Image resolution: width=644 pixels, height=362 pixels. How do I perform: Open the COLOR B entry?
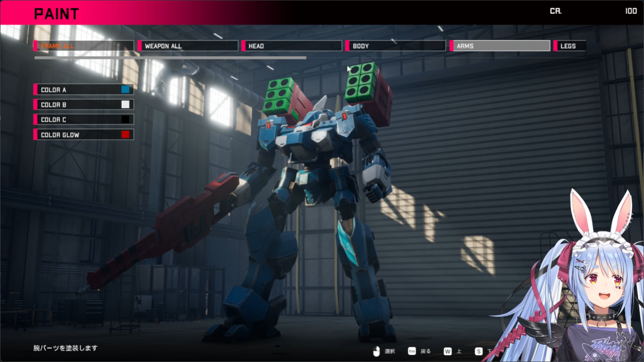[x=84, y=104]
